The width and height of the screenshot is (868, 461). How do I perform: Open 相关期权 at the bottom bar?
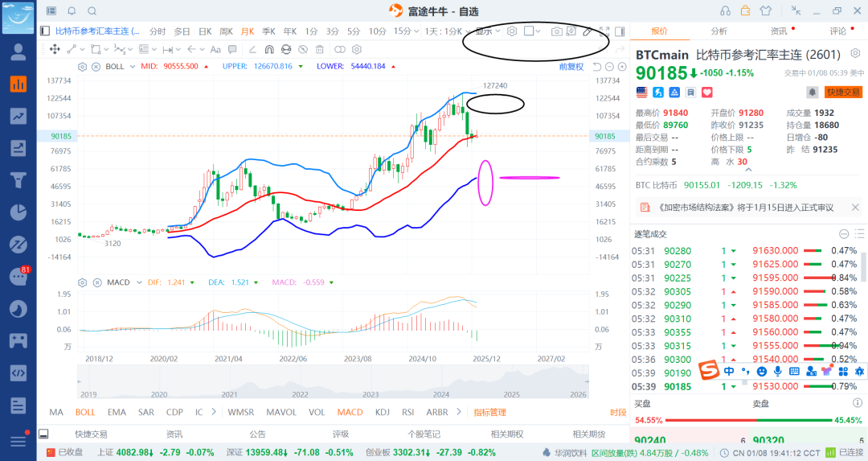tap(507, 434)
